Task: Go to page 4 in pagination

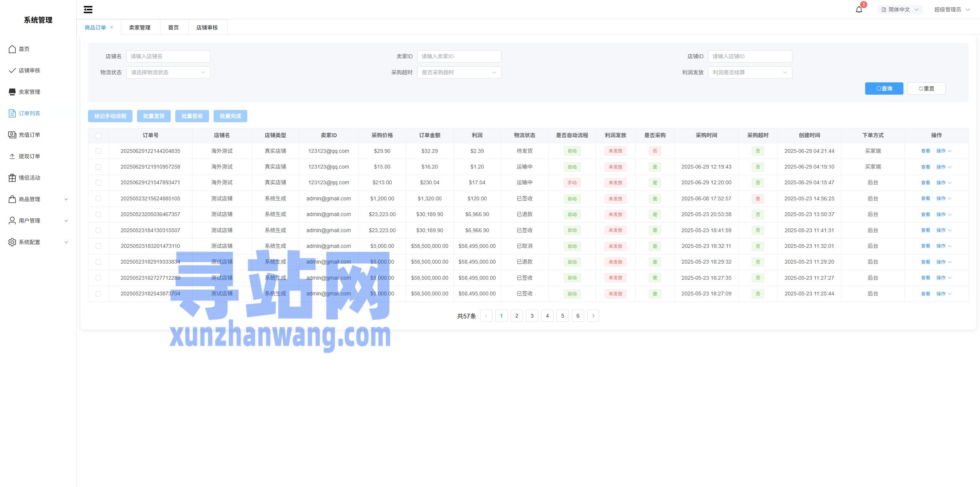Action: click(x=547, y=316)
